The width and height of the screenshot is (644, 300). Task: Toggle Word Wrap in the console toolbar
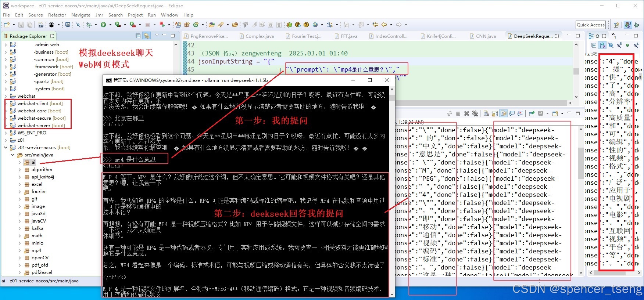click(504, 113)
